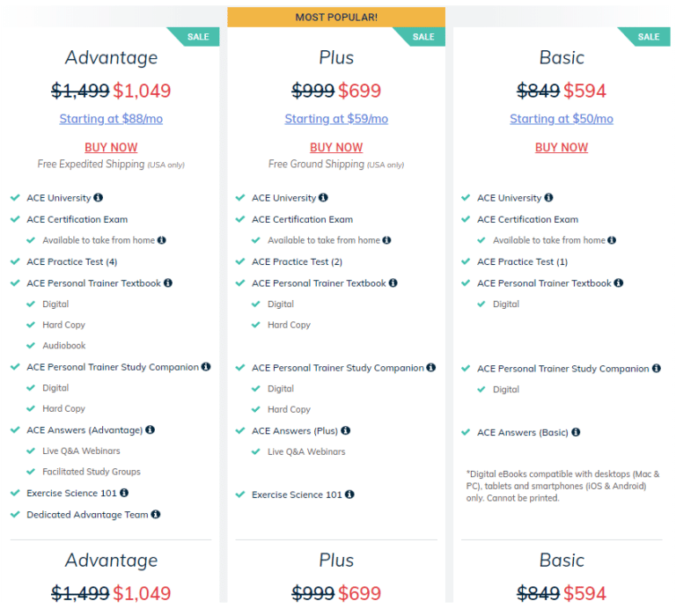
Task: Select Basic Starting at $50/mo link
Action: [562, 119]
